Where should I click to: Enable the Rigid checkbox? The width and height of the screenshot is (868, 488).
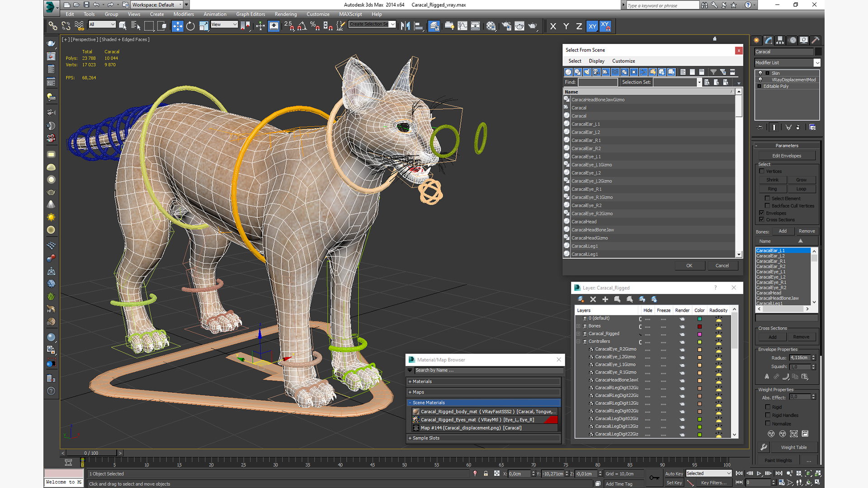pos(768,407)
